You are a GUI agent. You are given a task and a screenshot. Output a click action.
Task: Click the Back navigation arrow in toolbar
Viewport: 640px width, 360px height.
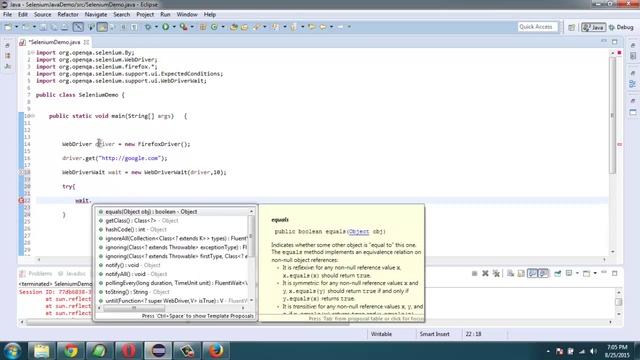coord(323,27)
